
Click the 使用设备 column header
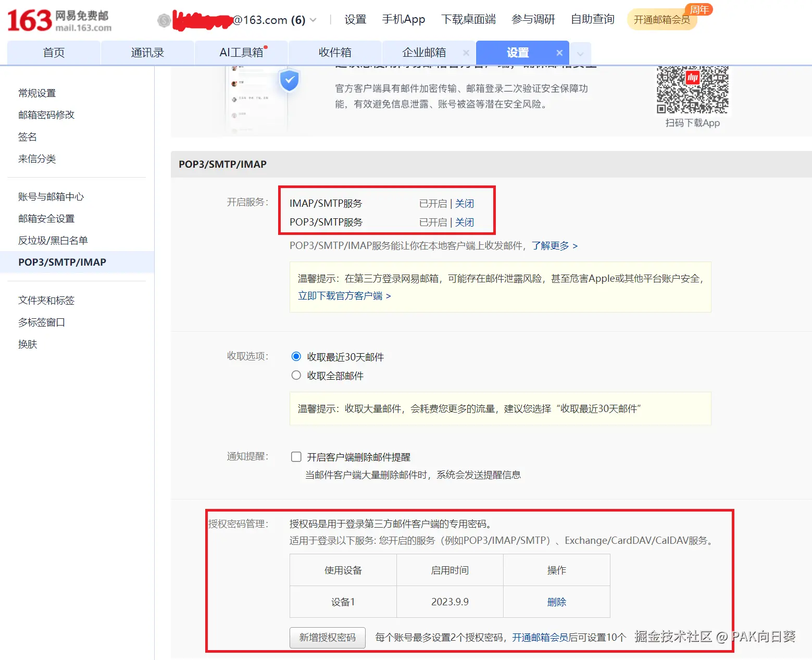[343, 570]
